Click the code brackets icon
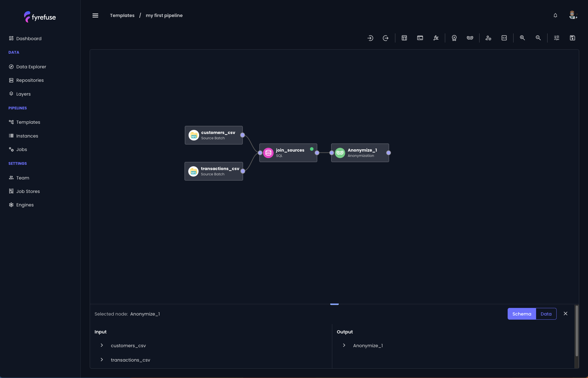The width and height of the screenshot is (588, 378). tap(504, 38)
